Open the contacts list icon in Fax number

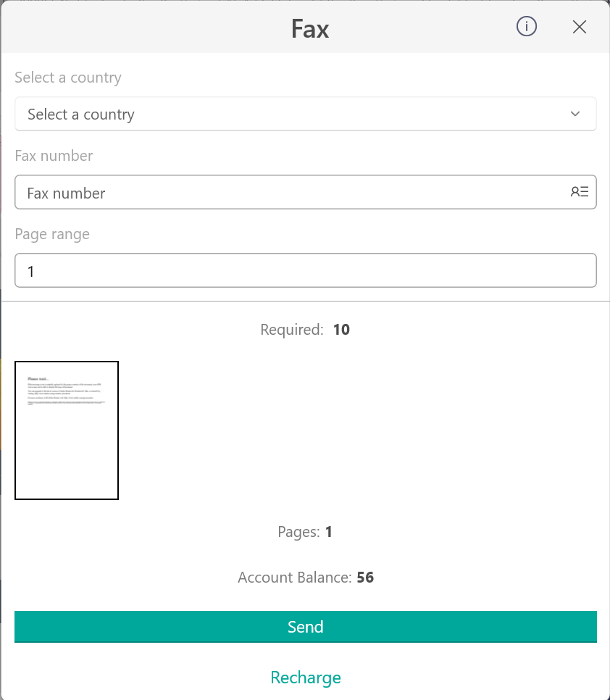coord(580,192)
